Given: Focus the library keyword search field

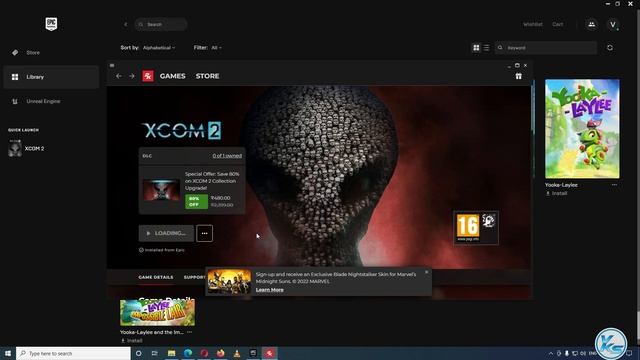Looking at the screenshot, I should [x=546, y=48].
